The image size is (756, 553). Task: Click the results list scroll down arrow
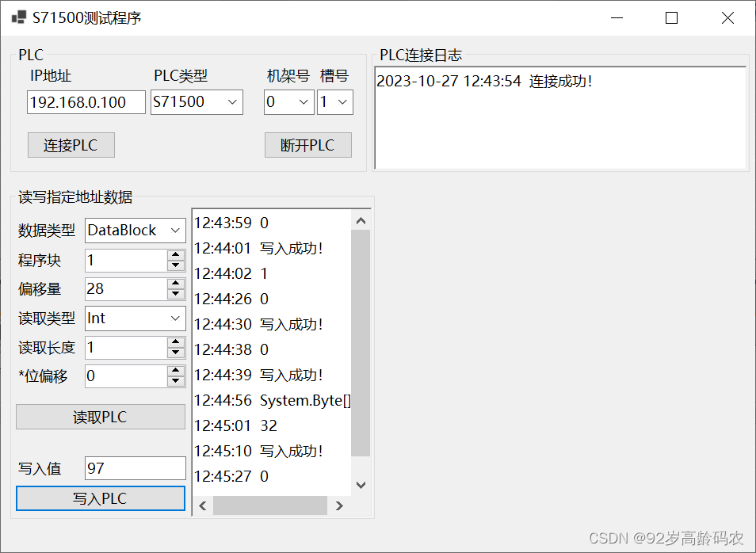tap(361, 485)
